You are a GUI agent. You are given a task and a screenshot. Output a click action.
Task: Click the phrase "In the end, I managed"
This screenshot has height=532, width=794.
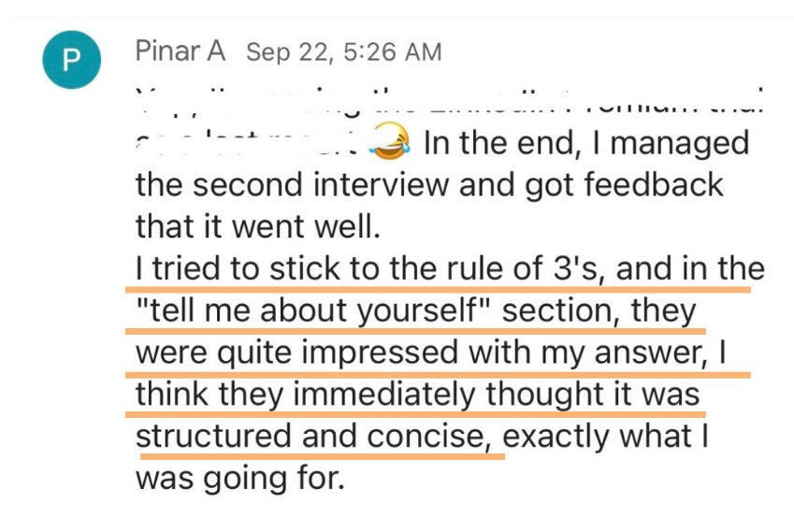pos(586,143)
